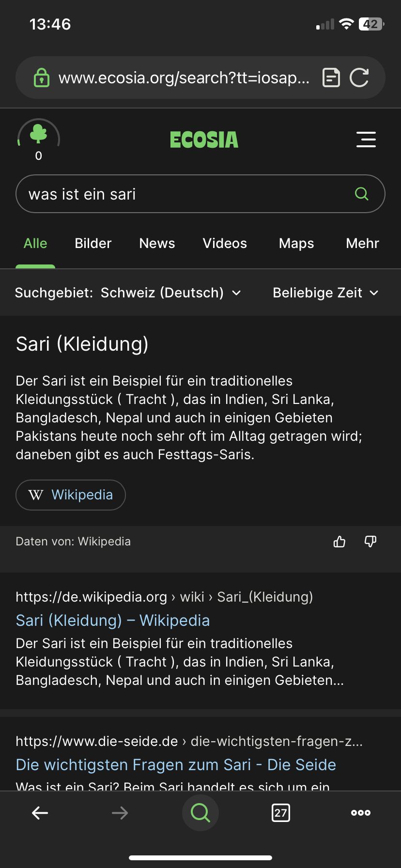Switch to the Videos tab
The width and height of the screenshot is (401, 868).
point(225,243)
